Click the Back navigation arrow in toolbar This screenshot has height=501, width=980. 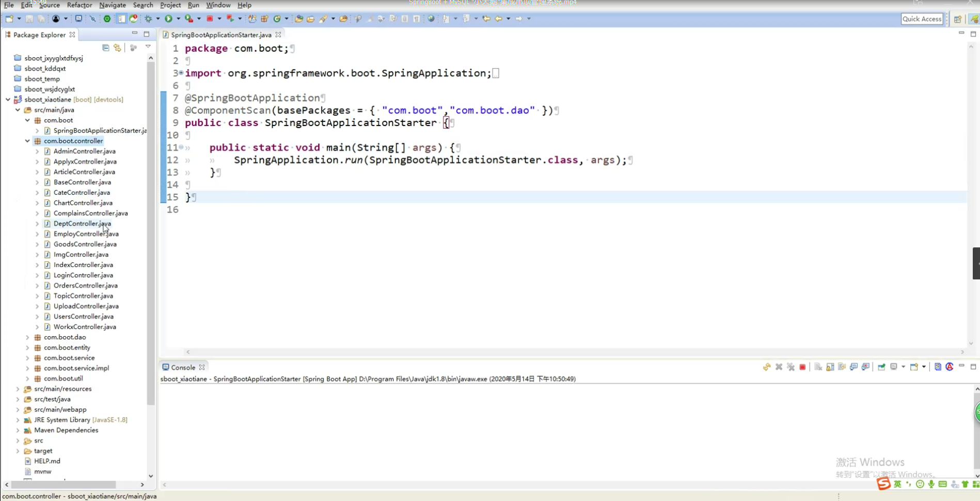[x=498, y=19]
